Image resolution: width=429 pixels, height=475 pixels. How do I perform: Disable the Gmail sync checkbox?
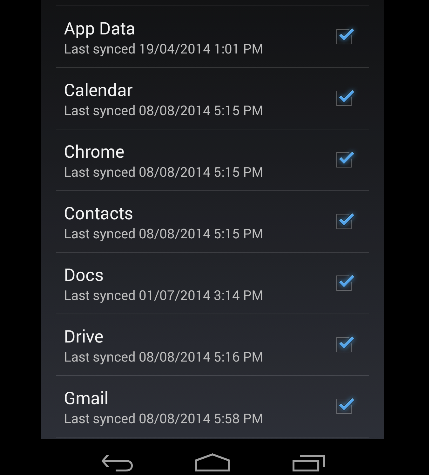[x=345, y=406]
